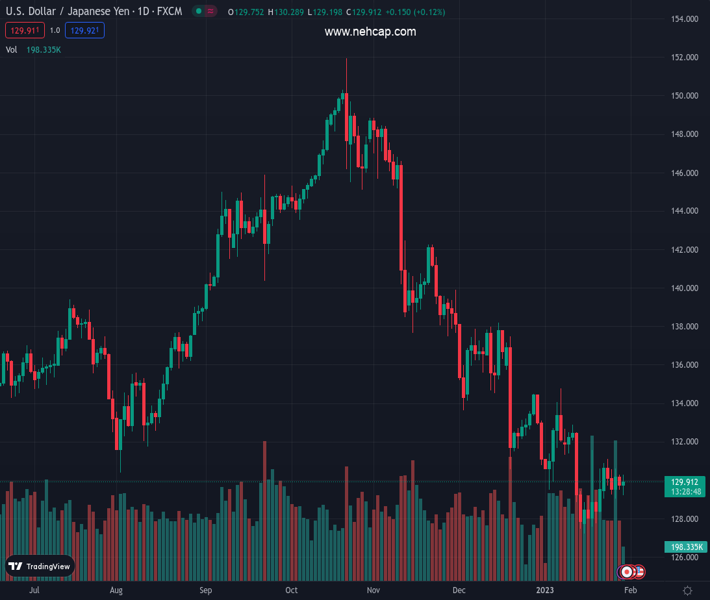
Task: Click the Japan flag economic event marker
Action: [x=627, y=572]
